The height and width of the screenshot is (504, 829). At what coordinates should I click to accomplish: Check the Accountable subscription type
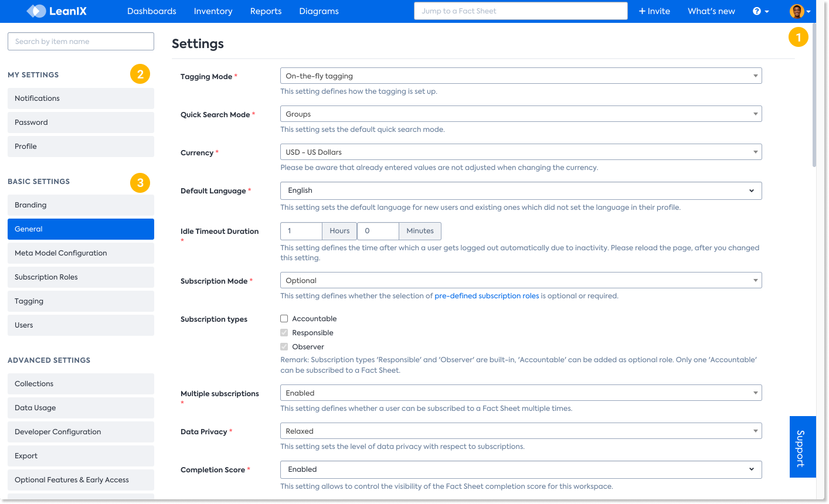pyautogui.click(x=284, y=319)
